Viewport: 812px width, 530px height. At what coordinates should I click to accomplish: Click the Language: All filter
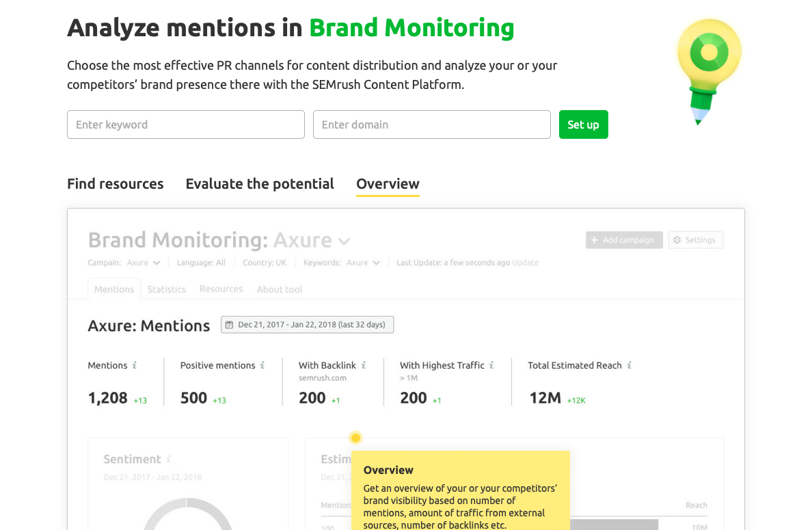point(201,263)
